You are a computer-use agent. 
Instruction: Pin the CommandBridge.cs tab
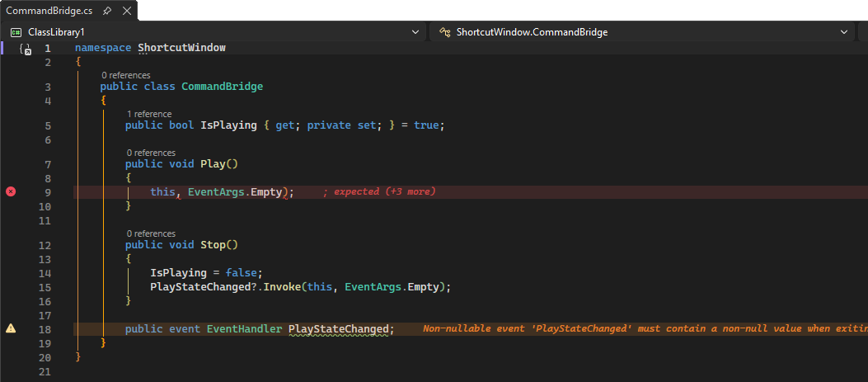point(107,11)
